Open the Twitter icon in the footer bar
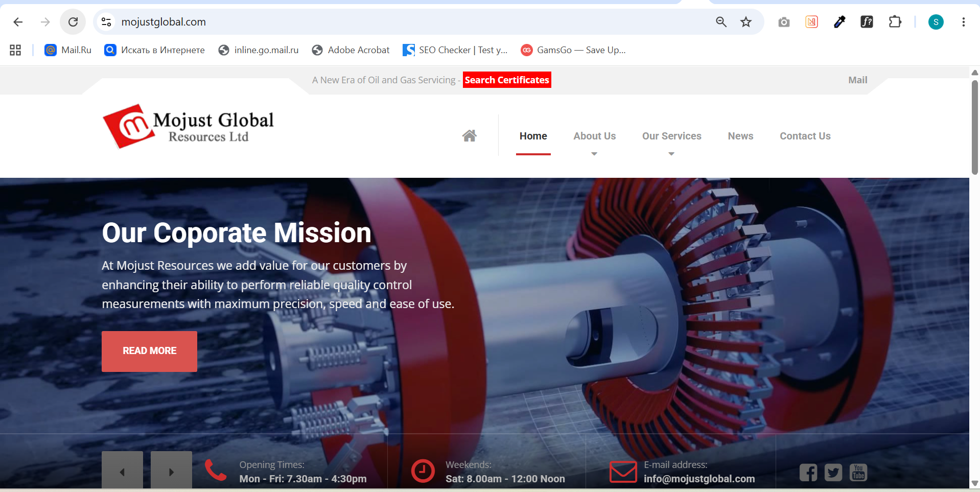 (833, 473)
